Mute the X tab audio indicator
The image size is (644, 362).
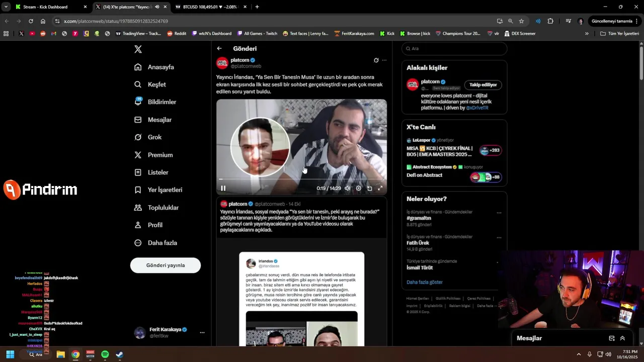coord(157,7)
